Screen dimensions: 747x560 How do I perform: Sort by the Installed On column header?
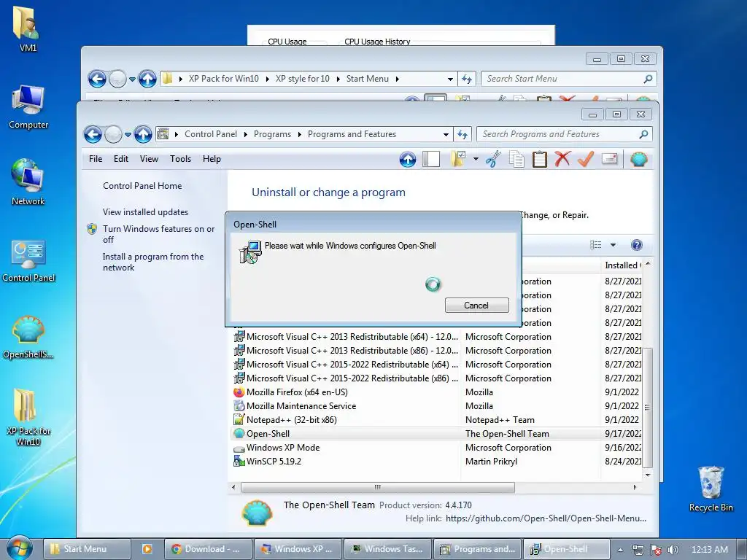coord(623,265)
